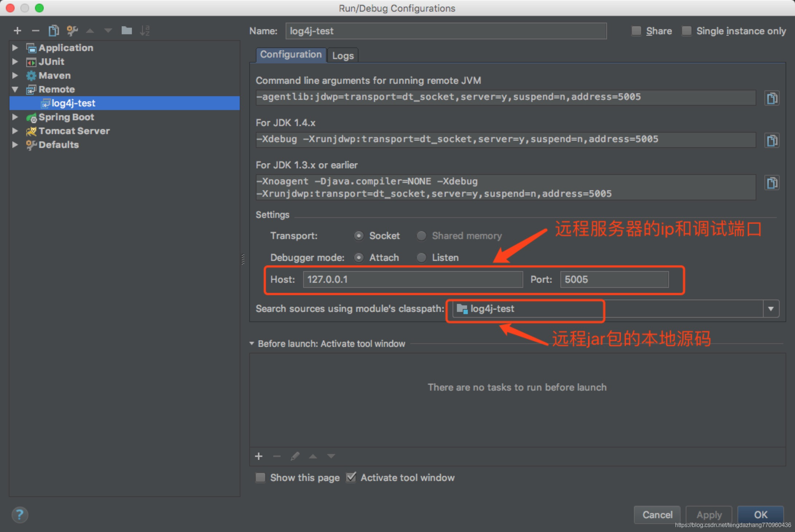
Task: Open the module classpath dropdown
Action: click(x=771, y=309)
